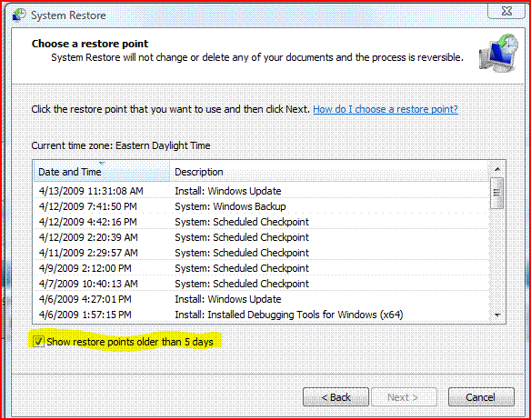Select the 4/12/2009 7:41:50 PM restore point
This screenshot has height=420, width=531.
(261, 206)
